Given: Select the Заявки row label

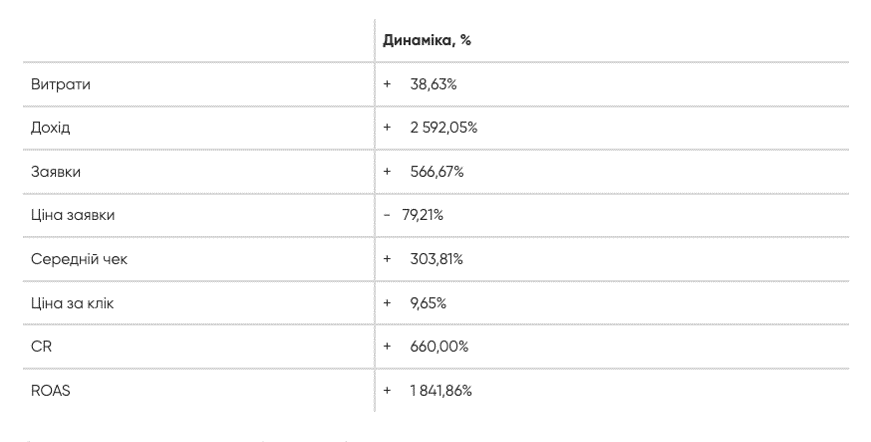Looking at the screenshot, I should pos(56,172).
